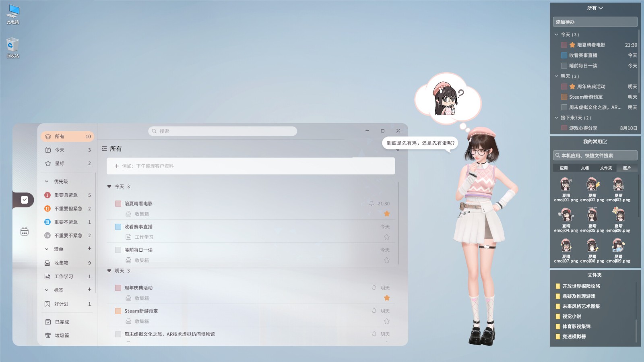This screenshot has width=644, height=362.
Task: Check off 睡前每日一读 in main task list
Action: point(118,250)
